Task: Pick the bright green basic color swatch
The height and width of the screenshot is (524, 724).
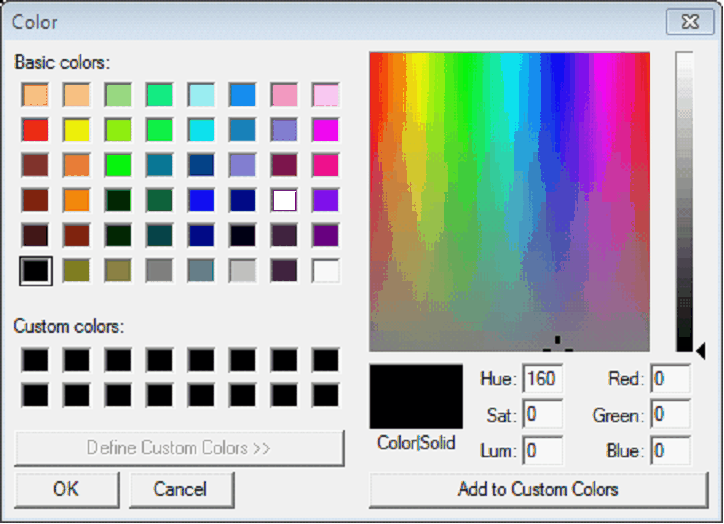Action: [118, 165]
